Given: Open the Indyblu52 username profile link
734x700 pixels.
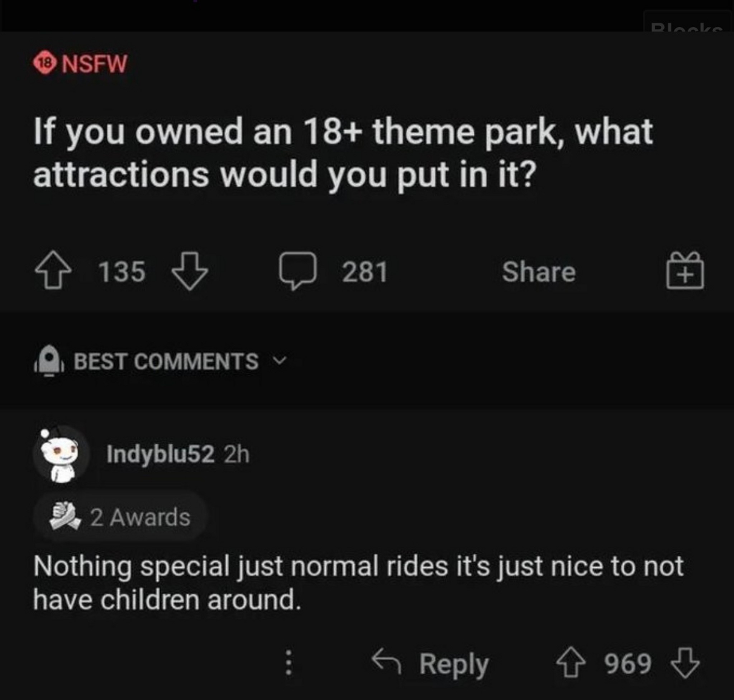Looking at the screenshot, I should tap(161, 454).
